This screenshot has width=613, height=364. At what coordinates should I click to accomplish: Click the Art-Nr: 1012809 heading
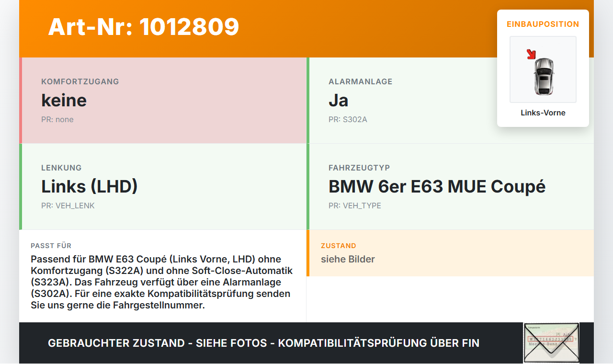[x=144, y=27]
